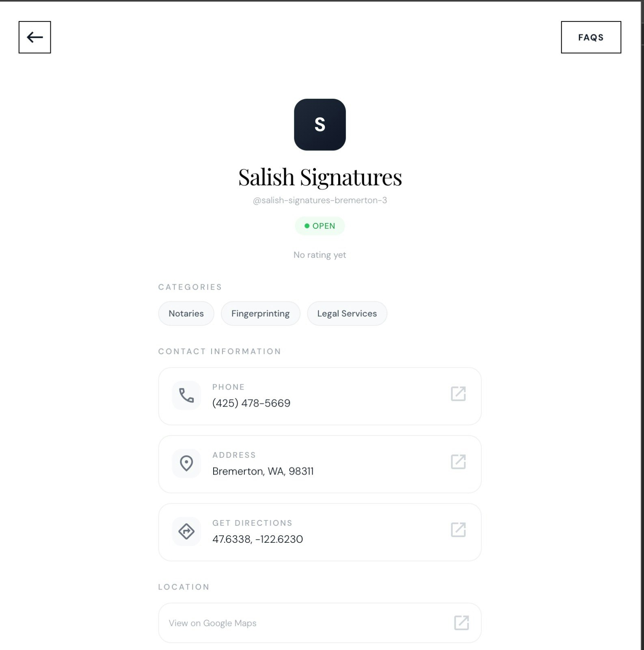Click the directions diamond arrow icon

[186, 531]
